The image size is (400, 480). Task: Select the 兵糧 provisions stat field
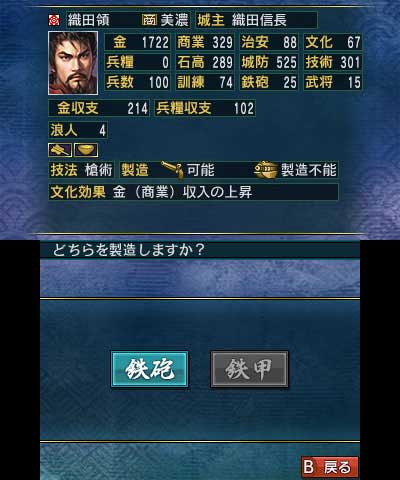pos(137,62)
